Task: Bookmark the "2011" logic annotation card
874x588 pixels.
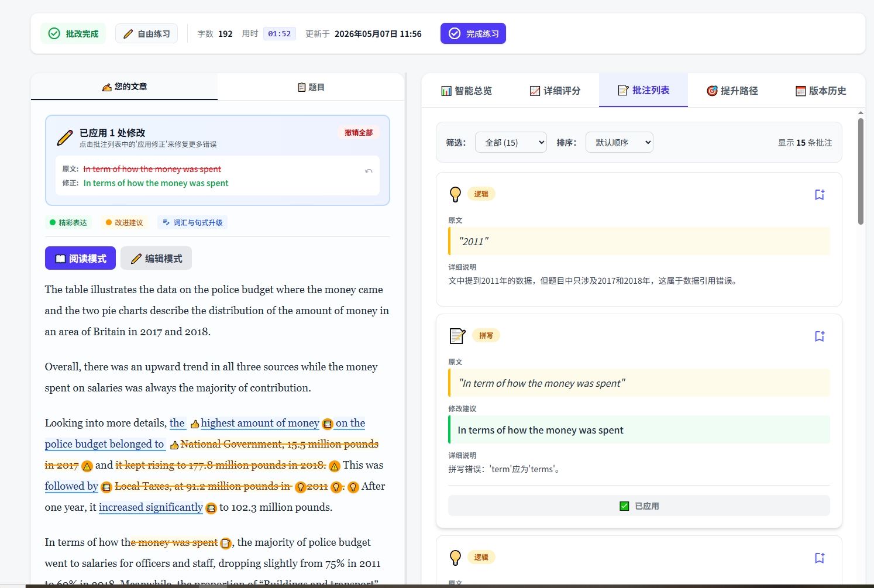Action: click(x=820, y=194)
